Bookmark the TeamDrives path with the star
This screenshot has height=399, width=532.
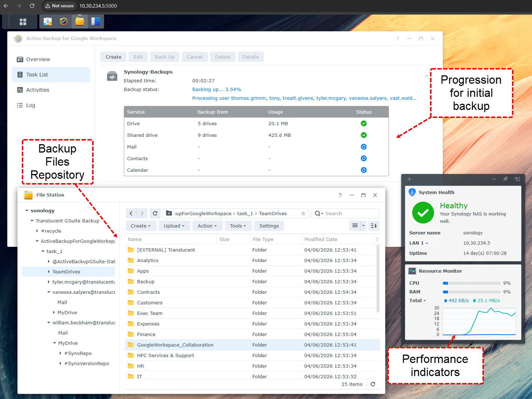303,213
